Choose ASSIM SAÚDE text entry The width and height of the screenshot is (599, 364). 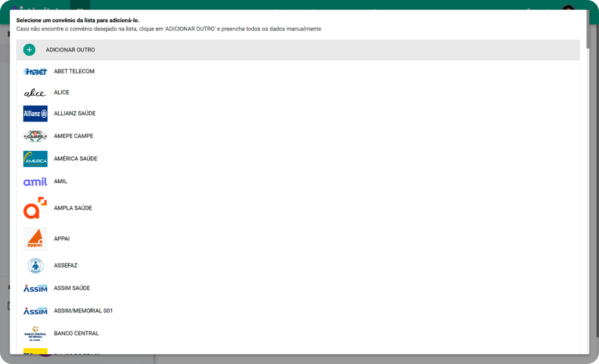click(x=72, y=288)
